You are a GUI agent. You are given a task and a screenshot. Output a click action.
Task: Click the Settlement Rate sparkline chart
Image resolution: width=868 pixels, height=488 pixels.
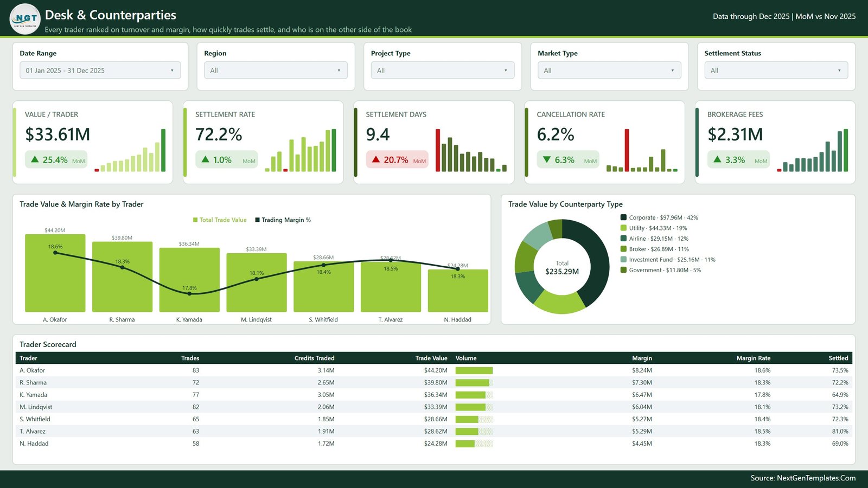click(x=301, y=151)
